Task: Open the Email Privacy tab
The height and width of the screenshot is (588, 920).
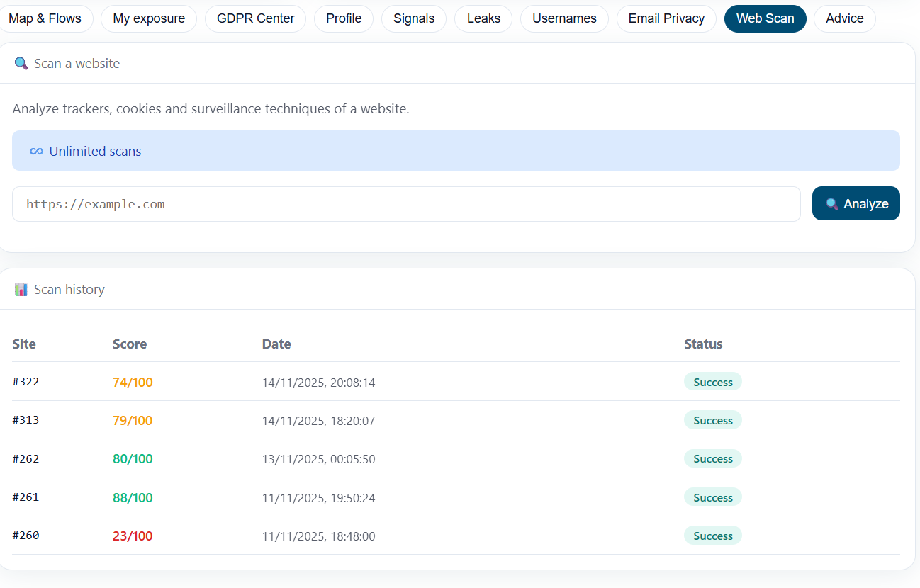Action: point(666,18)
